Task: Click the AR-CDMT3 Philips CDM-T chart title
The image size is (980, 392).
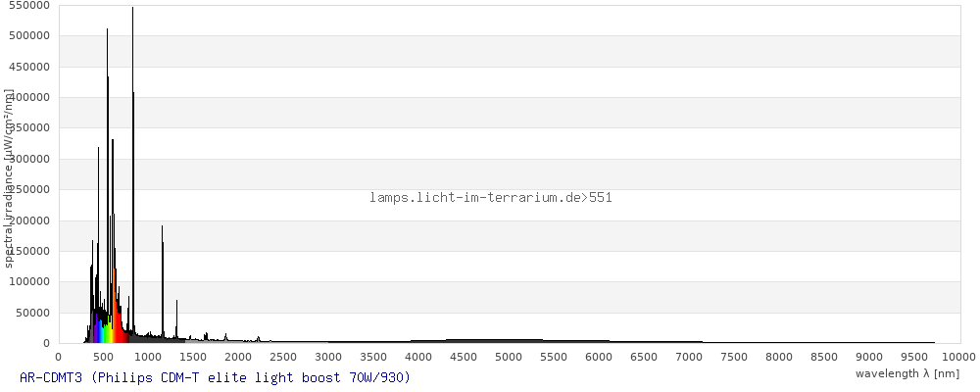Action: coord(215,377)
